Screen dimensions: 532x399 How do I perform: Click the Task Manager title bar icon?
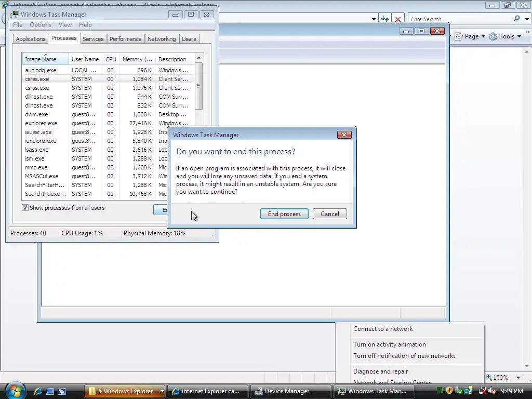(x=14, y=14)
